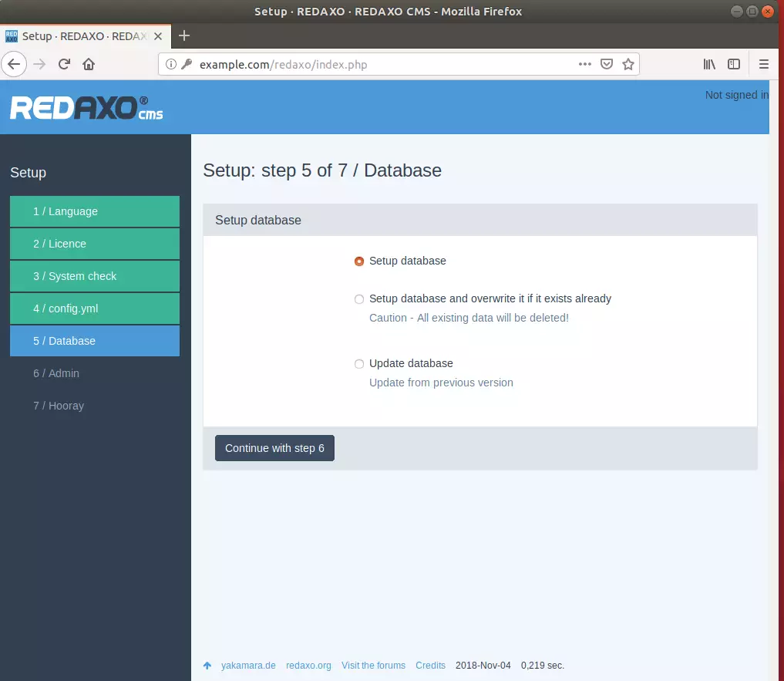Click the 'Setup database' panel header
This screenshot has height=681, width=784.
(480, 220)
